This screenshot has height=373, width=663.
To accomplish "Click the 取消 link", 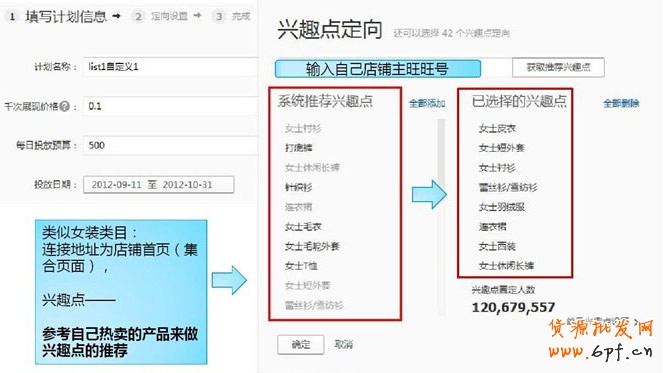I will pyautogui.click(x=343, y=345).
